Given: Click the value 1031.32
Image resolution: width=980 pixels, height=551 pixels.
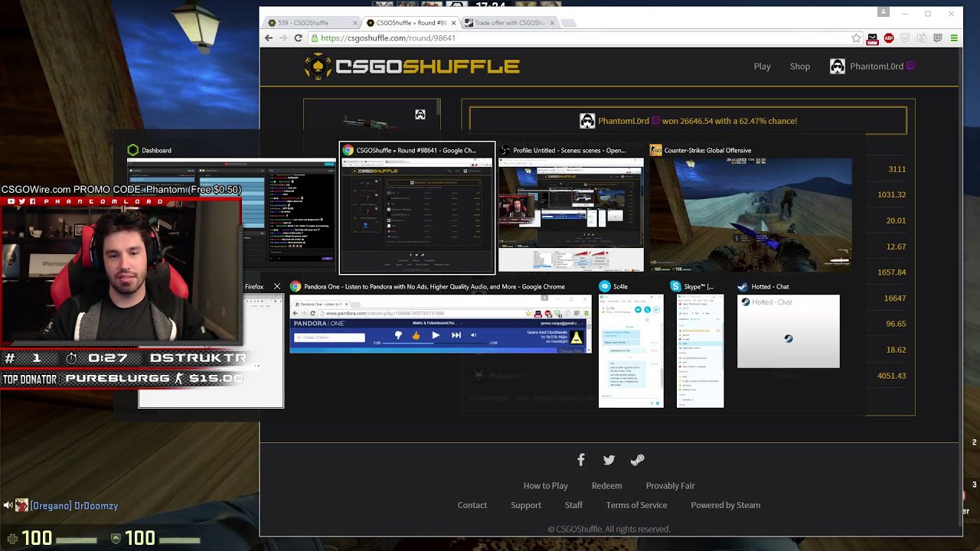Looking at the screenshot, I should tap(892, 194).
